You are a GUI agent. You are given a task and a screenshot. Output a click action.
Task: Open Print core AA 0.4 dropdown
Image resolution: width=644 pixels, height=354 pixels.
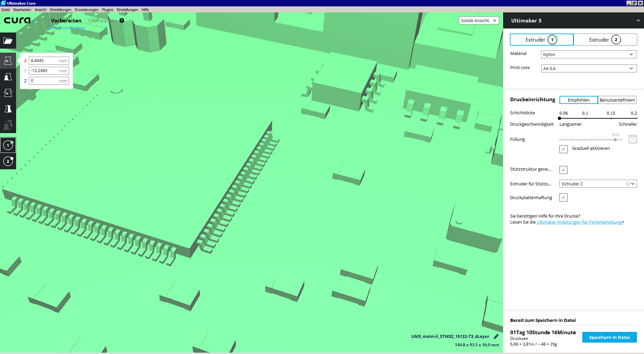589,68
